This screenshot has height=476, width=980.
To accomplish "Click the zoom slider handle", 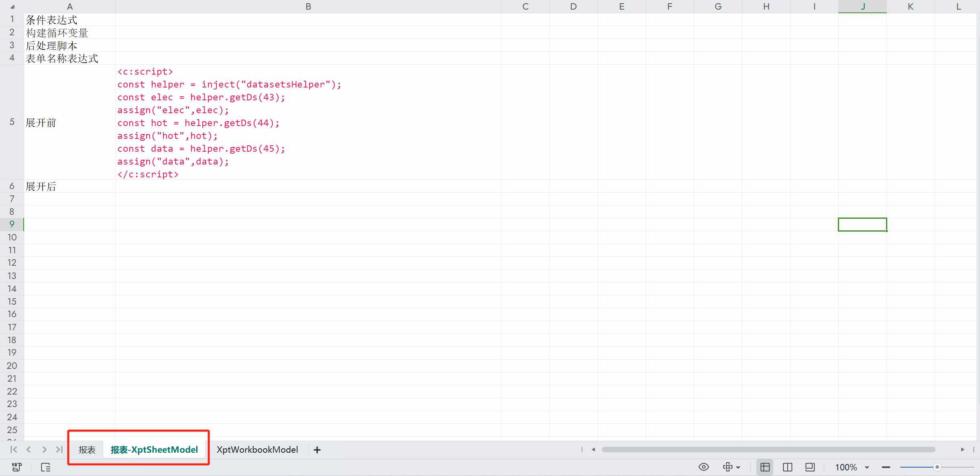I will pyautogui.click(x=937, y=467).
